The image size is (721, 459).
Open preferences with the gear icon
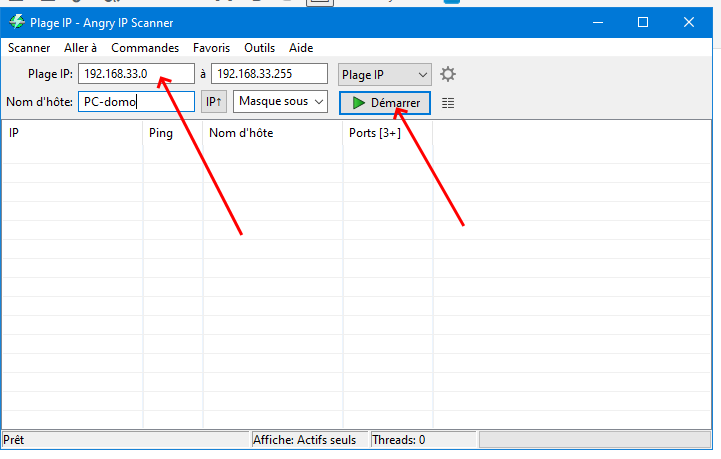(x=447, y=74)
